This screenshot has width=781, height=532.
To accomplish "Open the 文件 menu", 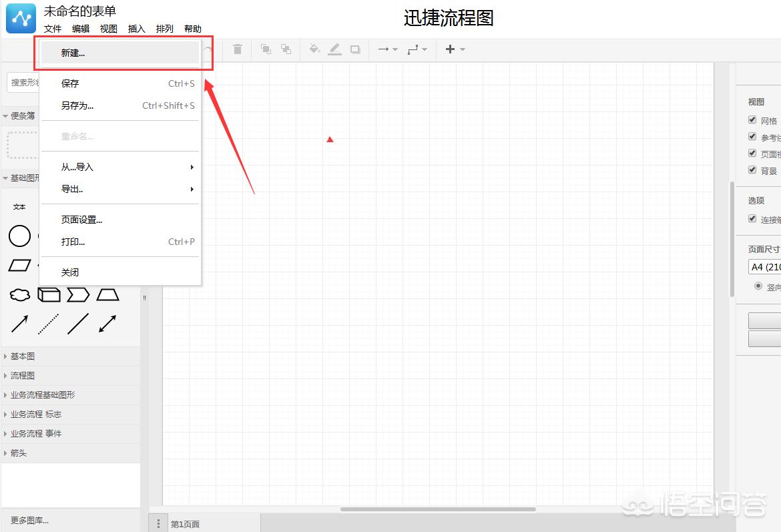I will coord(53,29).
